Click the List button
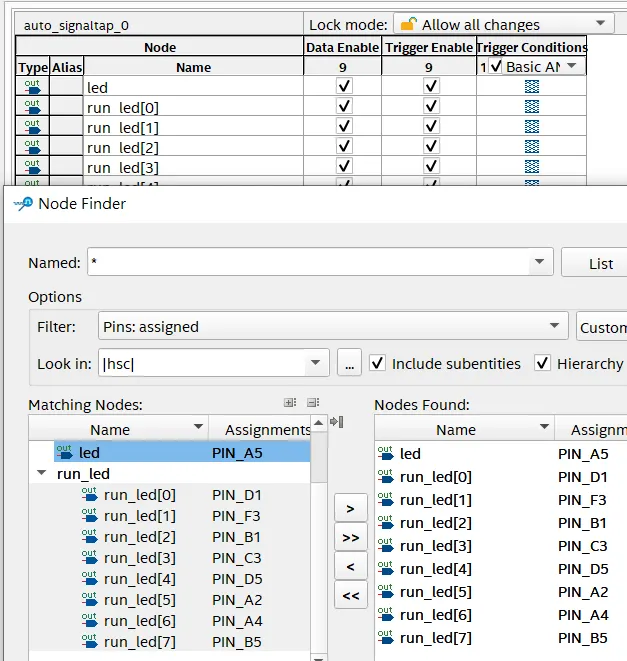Viewport: 627px width, 661px height. click(595, 263)
